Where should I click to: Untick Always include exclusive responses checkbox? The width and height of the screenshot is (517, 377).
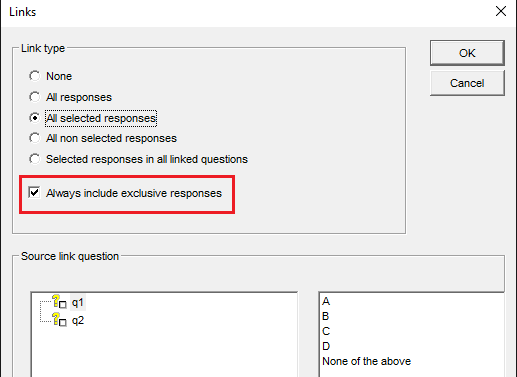click(x=34, y=193)
